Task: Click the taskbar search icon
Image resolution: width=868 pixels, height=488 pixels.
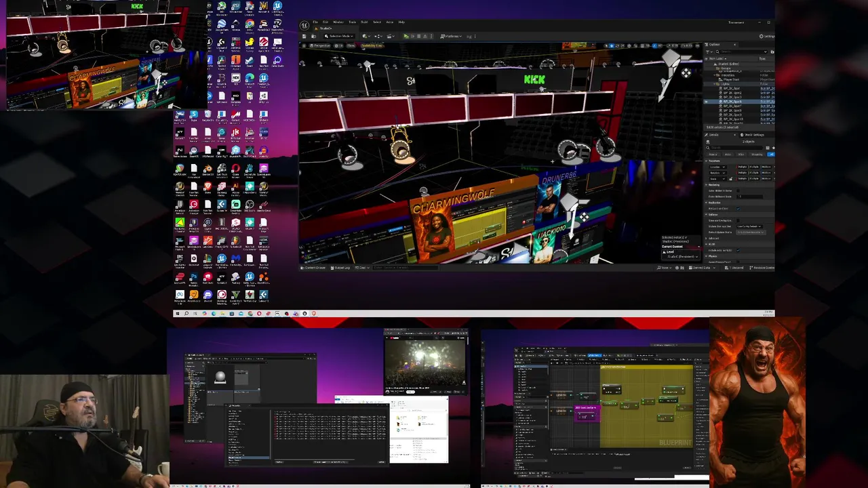Action: (x=186, y=313)
